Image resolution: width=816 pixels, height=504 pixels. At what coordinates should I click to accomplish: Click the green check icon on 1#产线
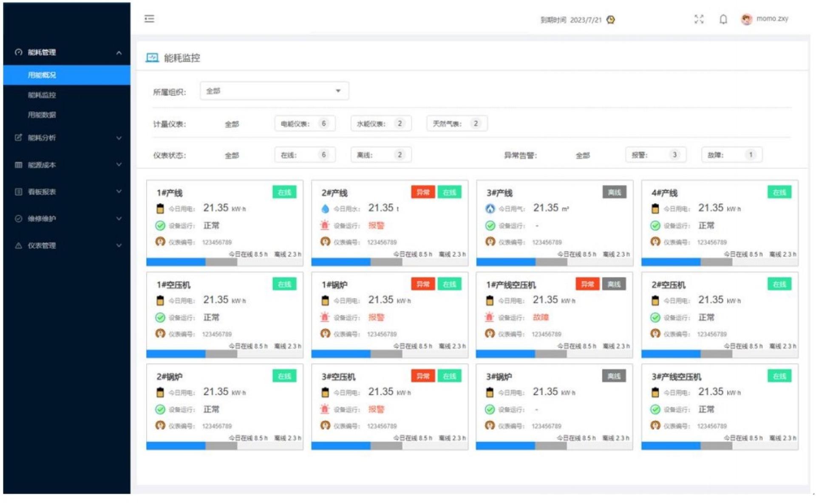tap(160, 225)
